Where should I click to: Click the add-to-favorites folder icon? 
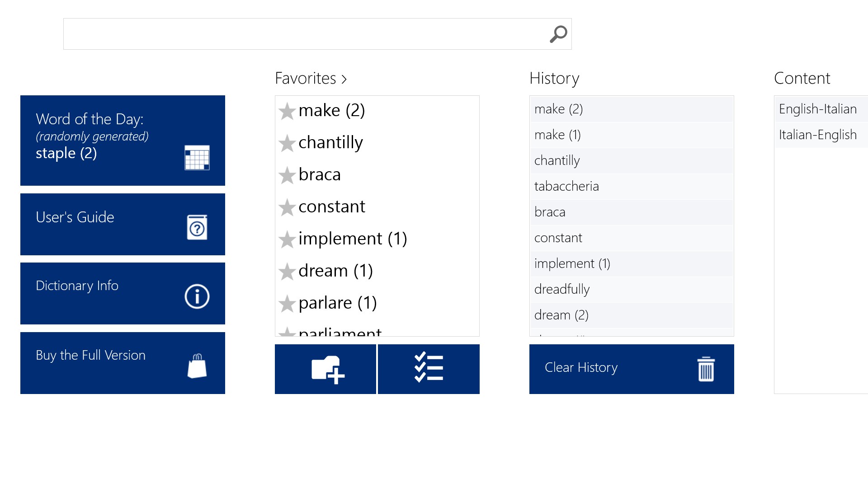click(325, 369)
